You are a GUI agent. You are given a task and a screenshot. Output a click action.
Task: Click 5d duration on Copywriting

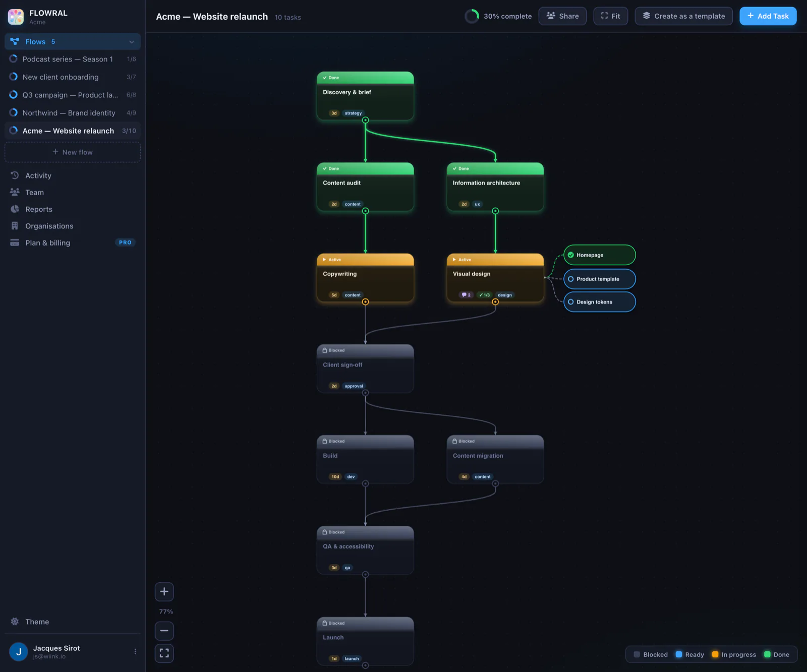tap(334, 295)
